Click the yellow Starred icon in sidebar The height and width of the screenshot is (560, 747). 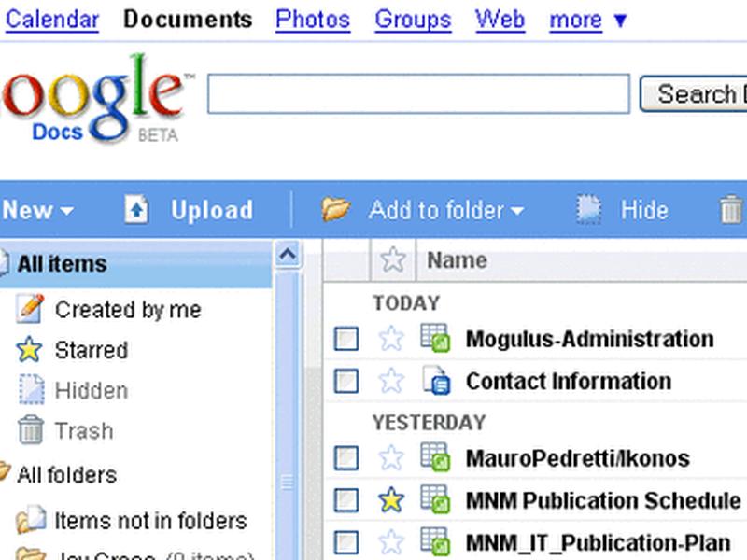(29, 349)
